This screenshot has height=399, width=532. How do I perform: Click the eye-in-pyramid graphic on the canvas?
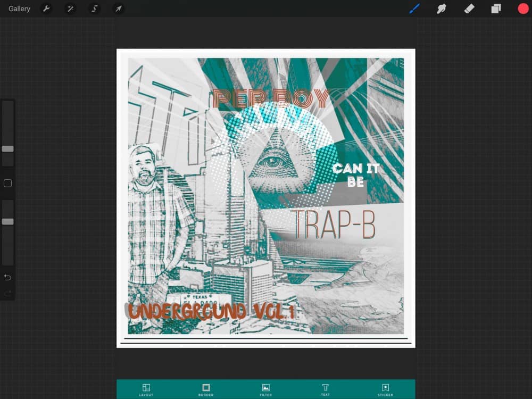274,154
